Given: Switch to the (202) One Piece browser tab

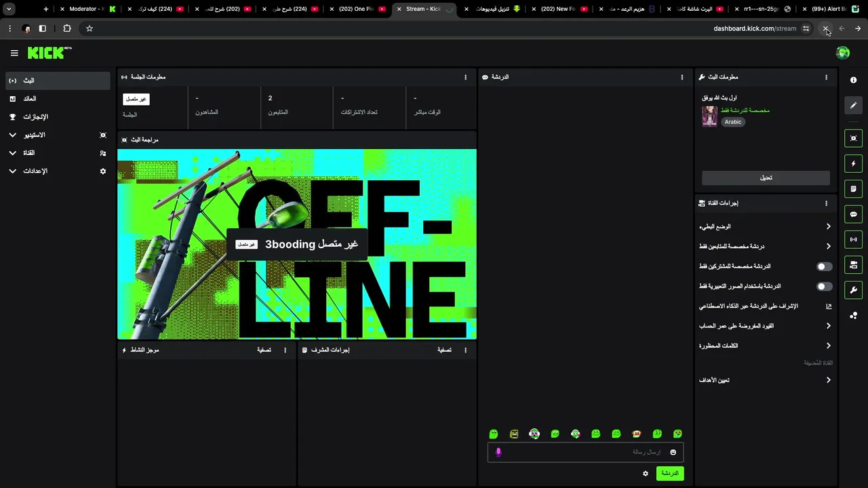Looking at the screenshot, I should (359, 9).
